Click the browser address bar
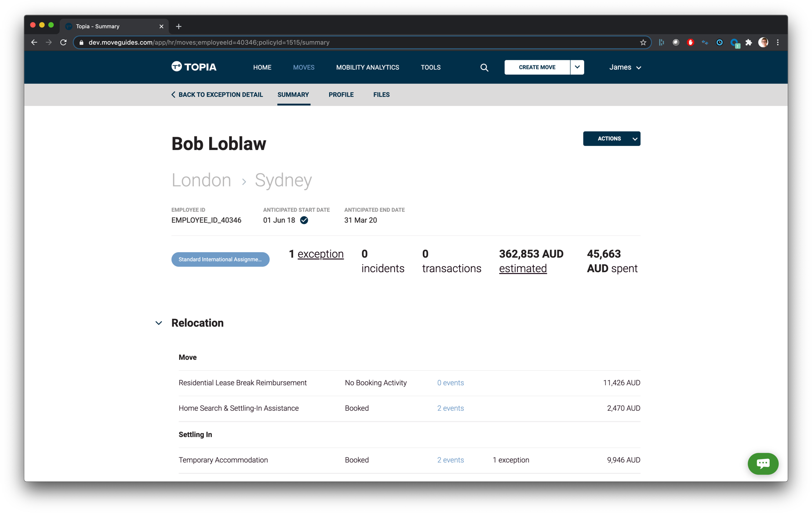812x513 pixels. click(x=361, y=42)
